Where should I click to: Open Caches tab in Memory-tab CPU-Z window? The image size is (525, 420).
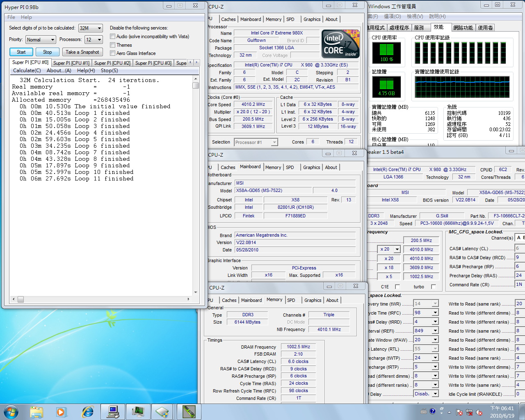click(x=229, y=300)
